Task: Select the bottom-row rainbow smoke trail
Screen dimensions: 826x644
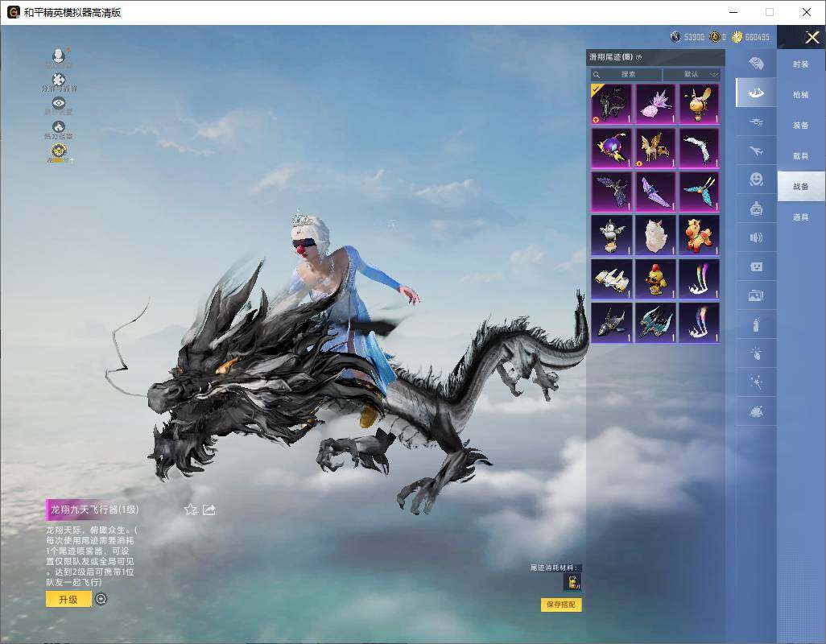Action: (699, 323)
